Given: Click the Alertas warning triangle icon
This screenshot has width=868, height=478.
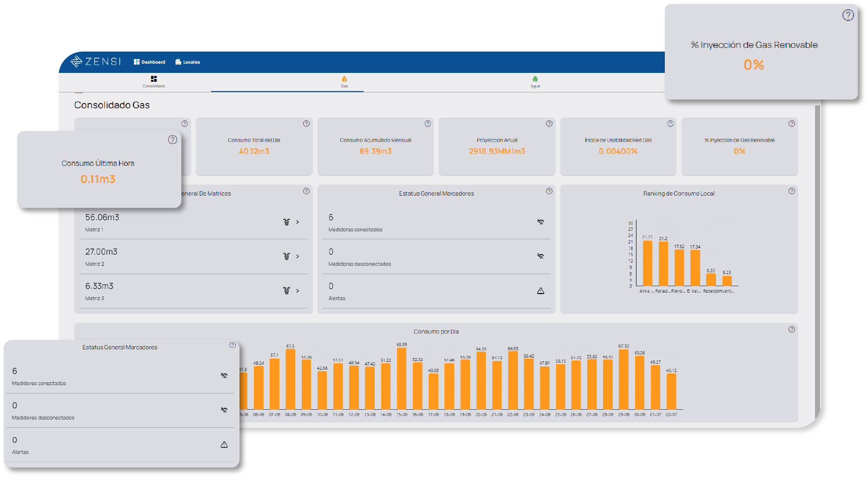Looking at the screenshot, I should click(x=541, y=291).
